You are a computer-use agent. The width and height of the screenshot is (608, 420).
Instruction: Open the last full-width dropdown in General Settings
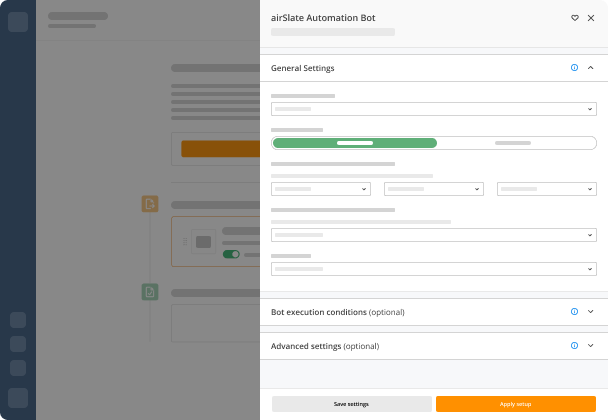point(434,269)
